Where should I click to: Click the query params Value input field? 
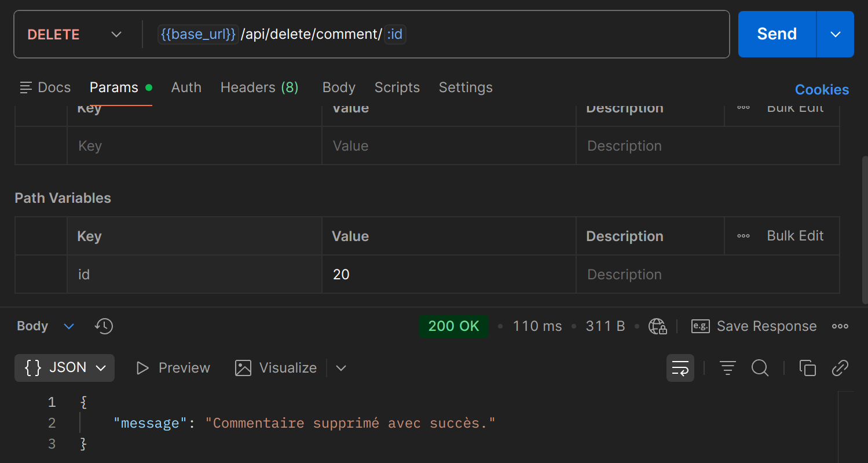(449, 146)
